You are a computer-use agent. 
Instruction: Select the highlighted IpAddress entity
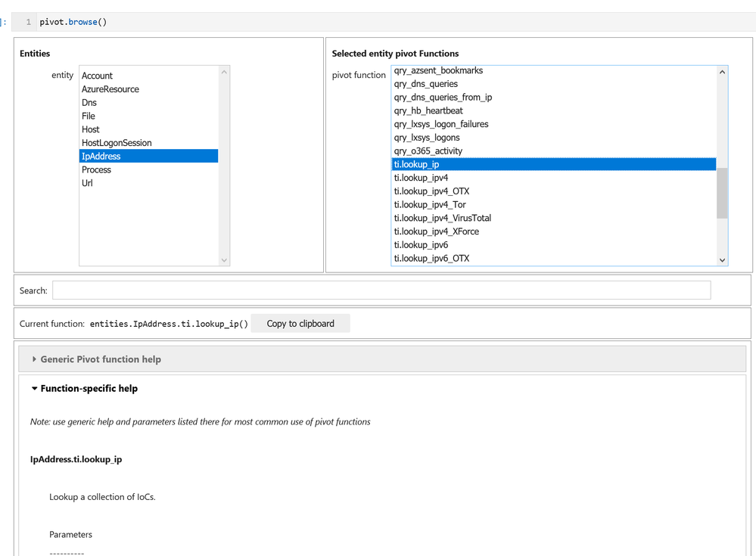[148, 156]
